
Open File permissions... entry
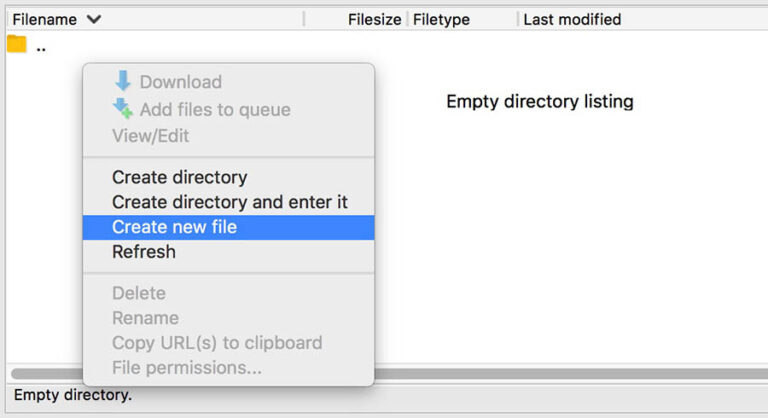(x=186, y=368)
